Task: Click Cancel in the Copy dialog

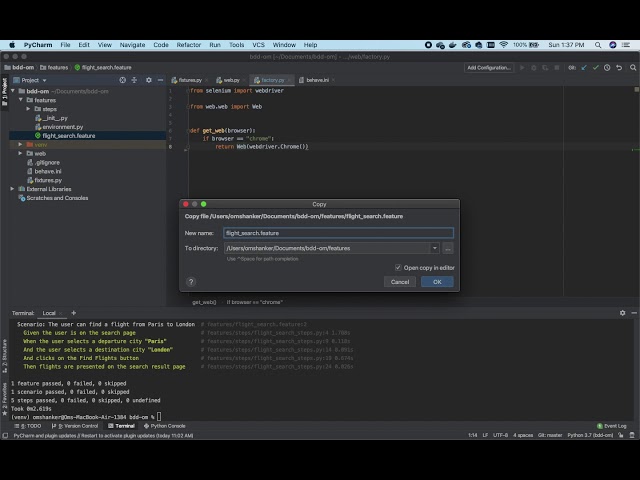Action: point(400,282)
